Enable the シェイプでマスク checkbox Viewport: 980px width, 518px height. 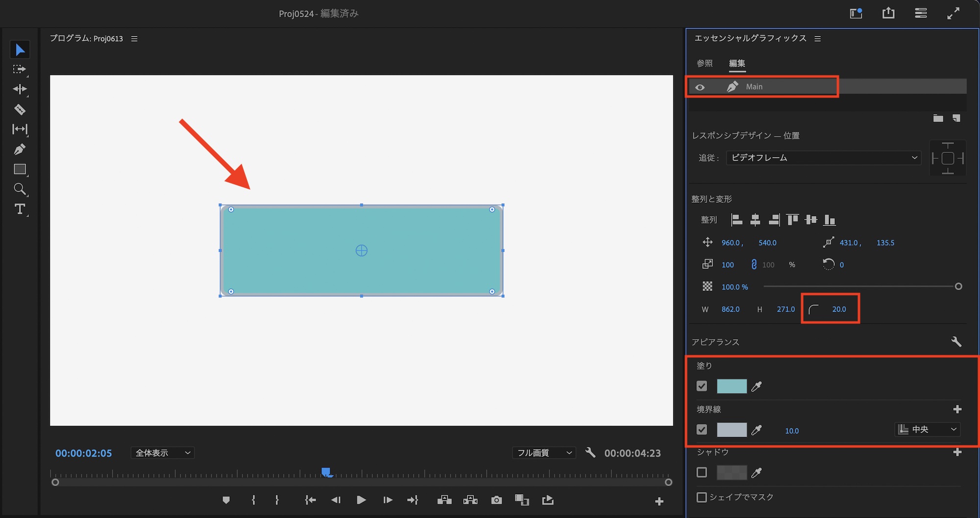click(x=702, y=497)
